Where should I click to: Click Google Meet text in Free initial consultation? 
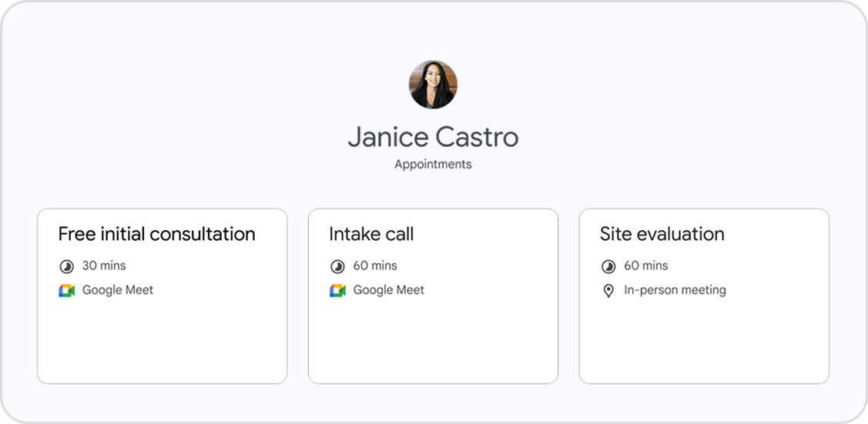(118, 290)
